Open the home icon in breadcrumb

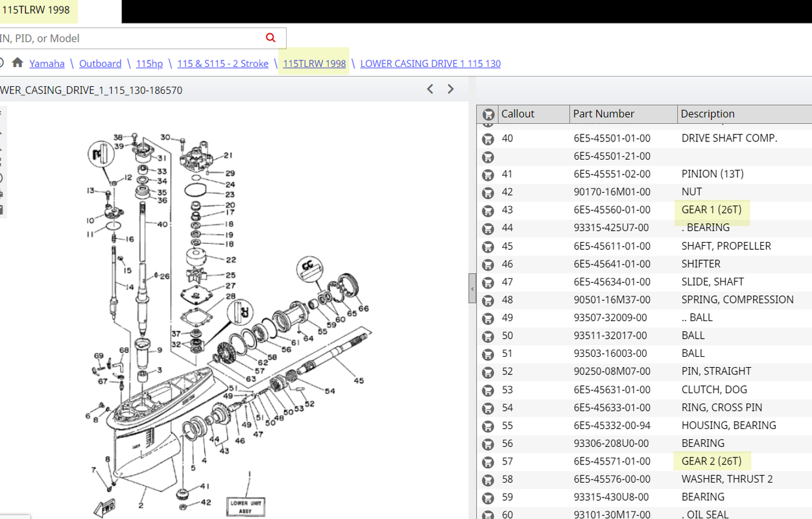(18, 62)
